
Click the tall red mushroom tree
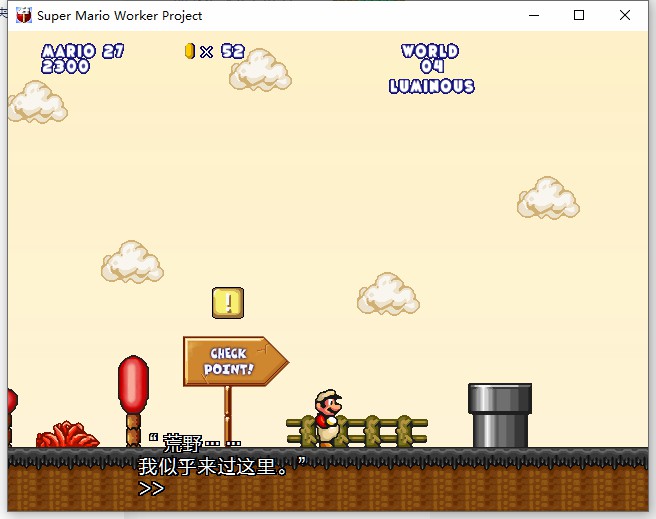tap(133, 401)
